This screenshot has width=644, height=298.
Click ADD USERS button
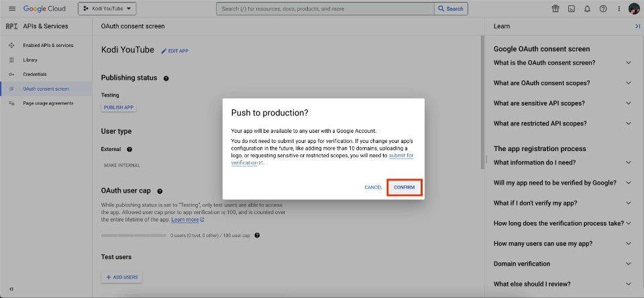(121, 277)
